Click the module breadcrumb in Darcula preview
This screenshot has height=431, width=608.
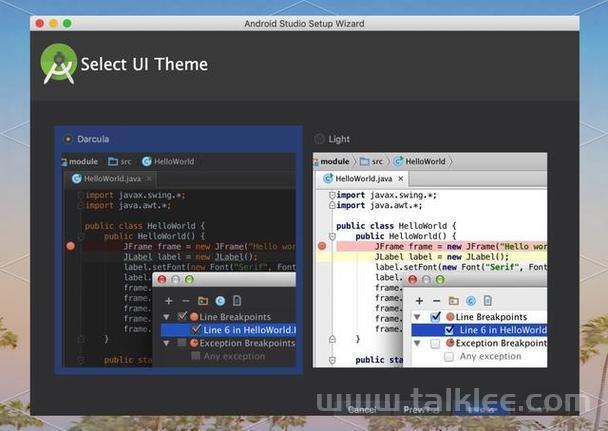[x=83, y=161]
